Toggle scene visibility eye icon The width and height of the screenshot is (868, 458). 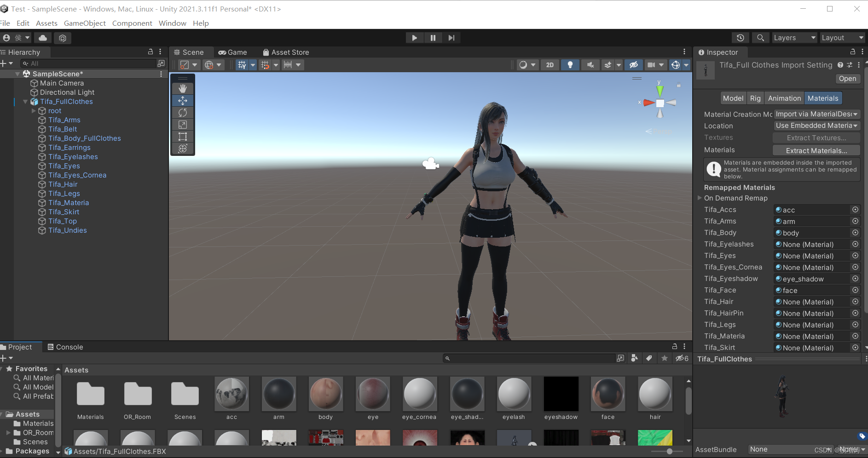(x=634, y=65)
